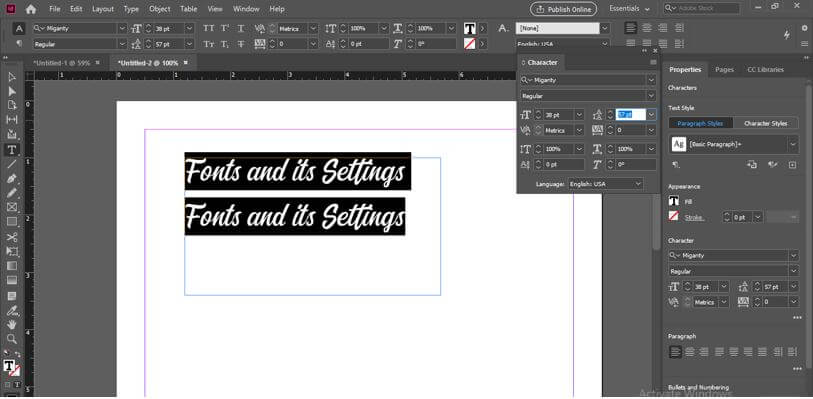Select the Rectangle Frame tool
The image size is (813, 399).
click(12, 208)
